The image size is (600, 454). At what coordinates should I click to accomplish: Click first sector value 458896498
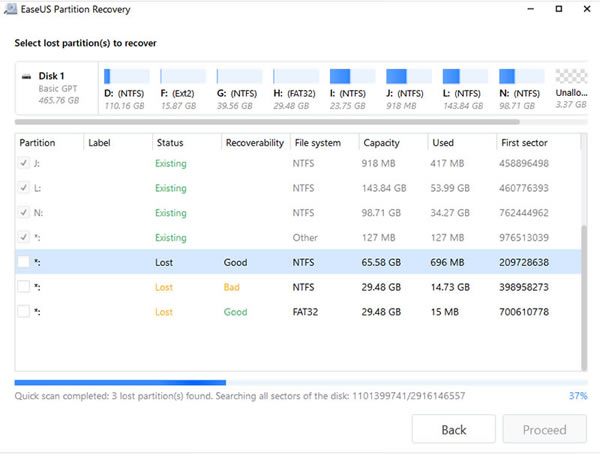coord(524,163)
